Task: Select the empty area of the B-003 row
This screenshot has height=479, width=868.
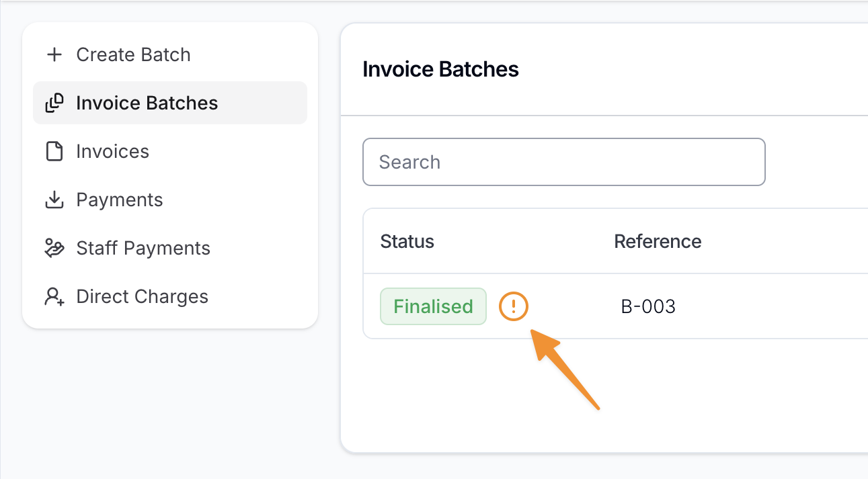Action: click(x=773, y=307)
